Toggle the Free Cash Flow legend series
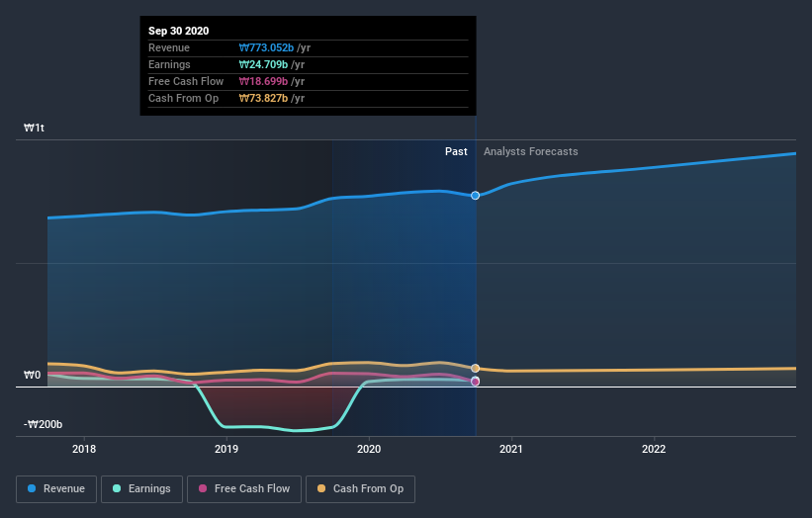Viewport: 812px width, 518px height. point(244,489)
